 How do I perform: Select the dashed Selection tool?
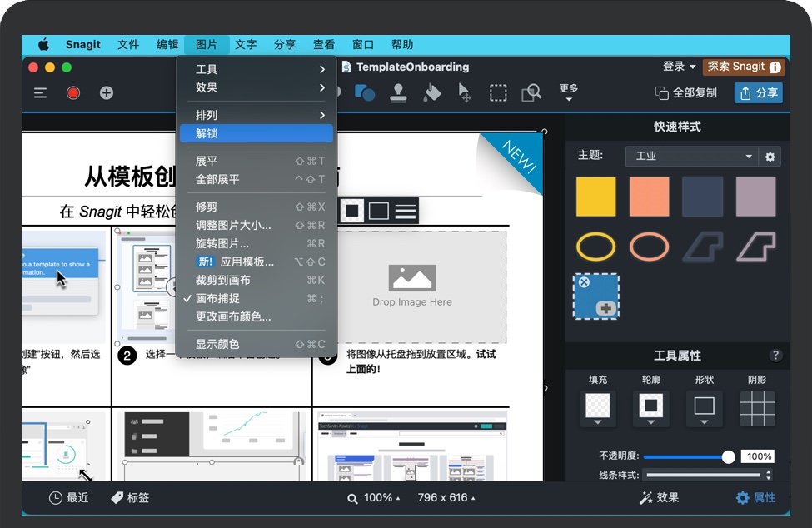[x=498, y=93]
